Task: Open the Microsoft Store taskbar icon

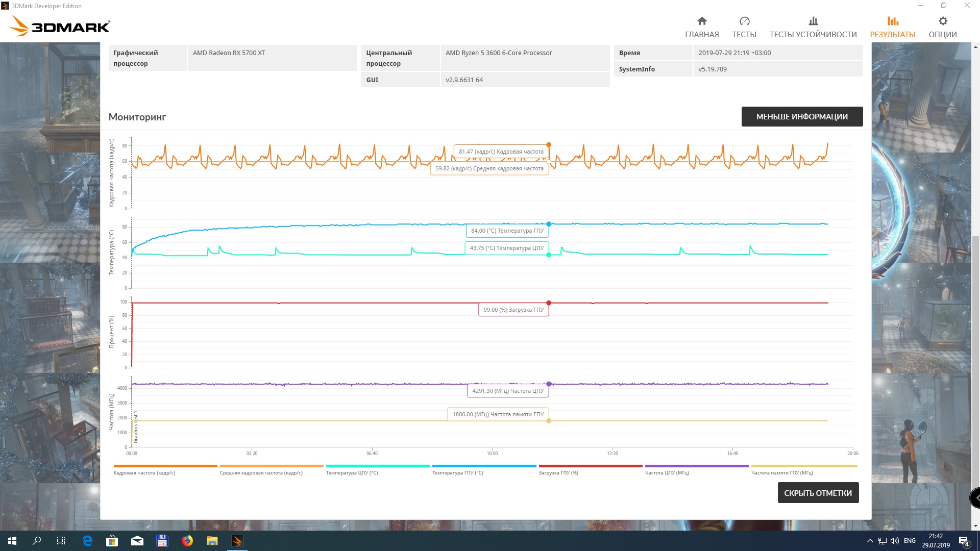Action: pyautogui.click(x=112, y=541)
